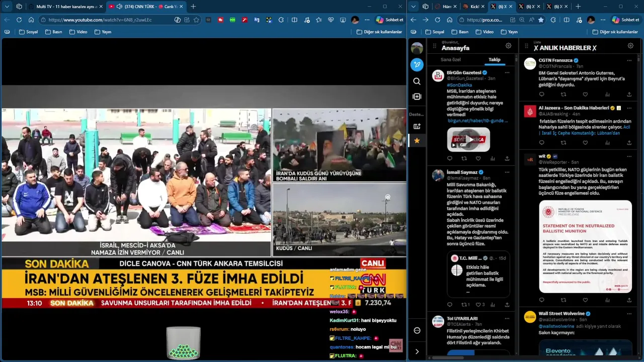Expand the X Pro sidebar with the chevron
This screenshot has width=644, height=362.
(x=417, y=351)
